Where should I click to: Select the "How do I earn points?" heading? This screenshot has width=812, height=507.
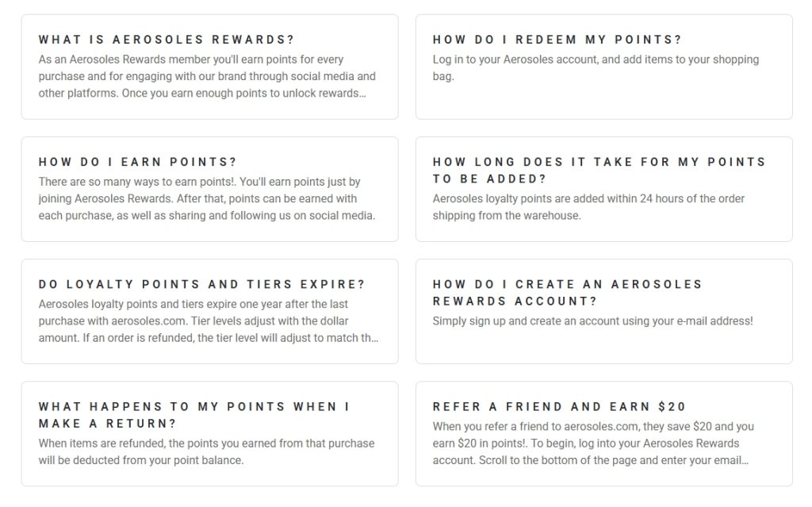(x=137, y=162)
